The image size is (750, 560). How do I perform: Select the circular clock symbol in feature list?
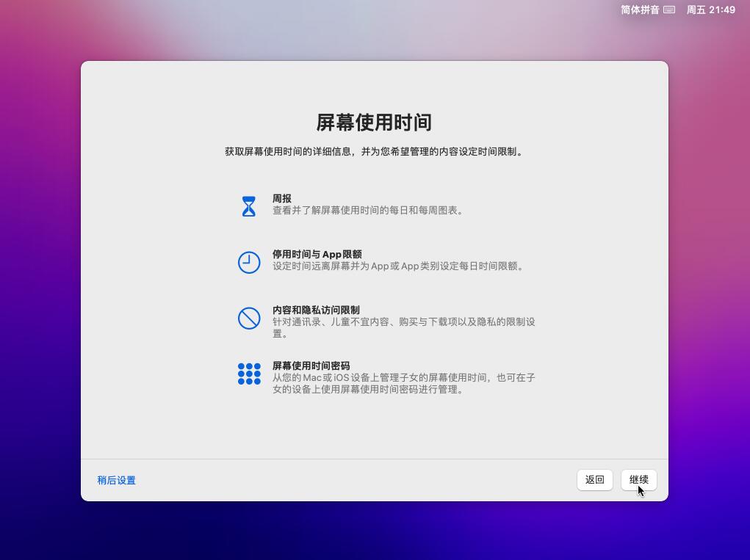point(249,261)
